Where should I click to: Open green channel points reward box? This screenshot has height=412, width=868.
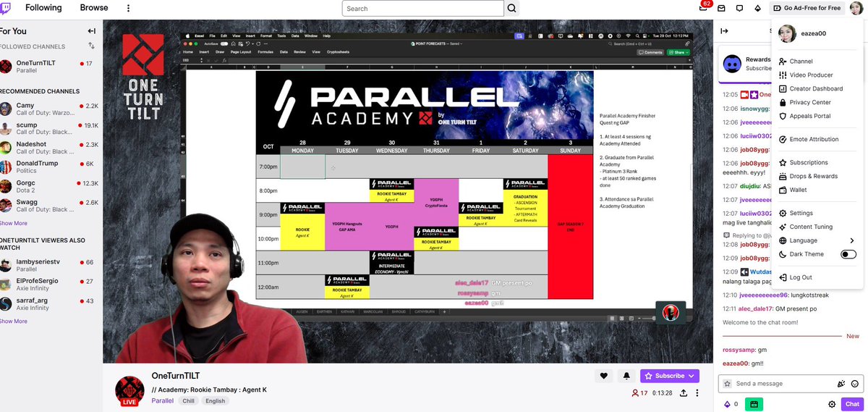[x=753, y=404]
